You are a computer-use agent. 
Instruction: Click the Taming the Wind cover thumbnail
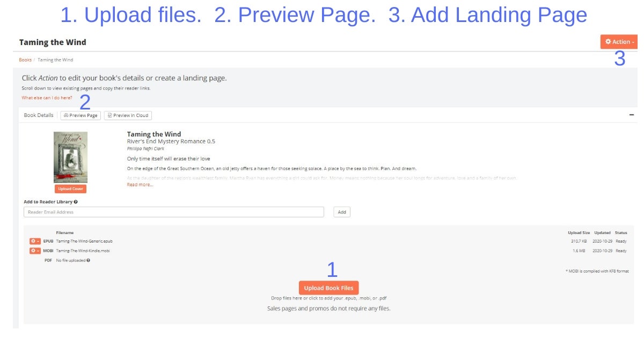coord(70,157)
